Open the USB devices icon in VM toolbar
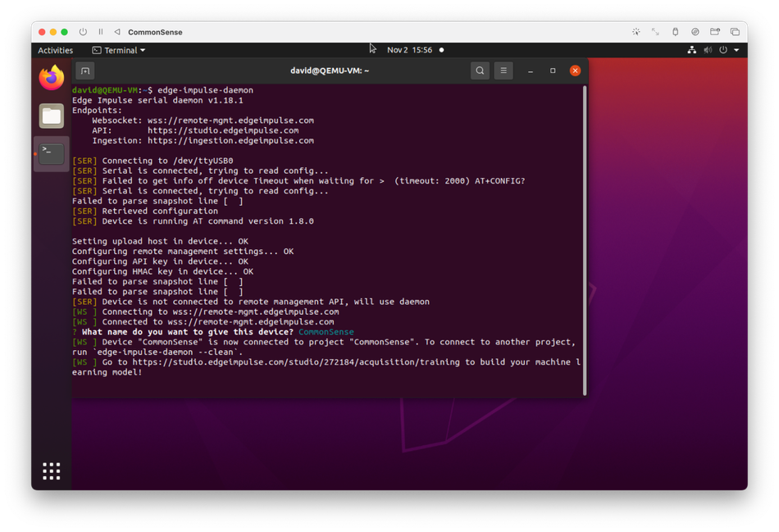779x532 pixels. pos(675,32)
